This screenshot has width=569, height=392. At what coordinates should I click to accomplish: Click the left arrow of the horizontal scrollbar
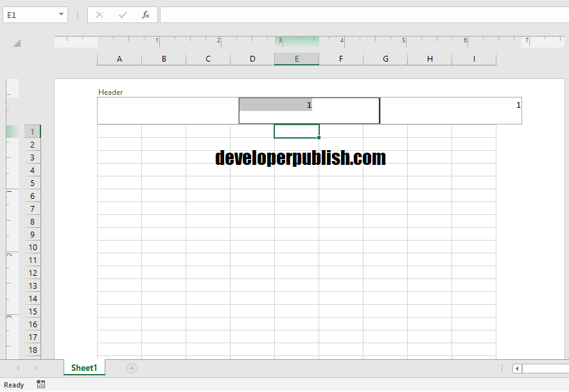[x=516, y=368]
